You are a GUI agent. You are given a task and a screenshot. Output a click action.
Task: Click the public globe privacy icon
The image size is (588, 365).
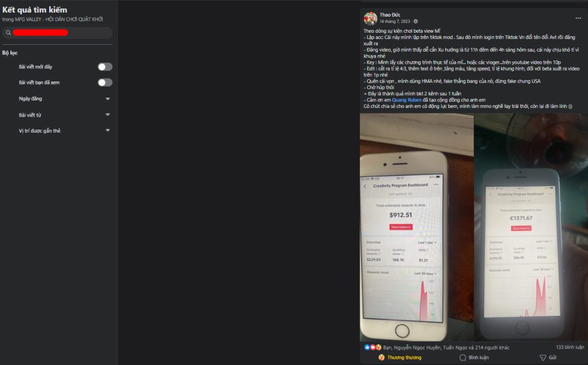coord(416,21)
